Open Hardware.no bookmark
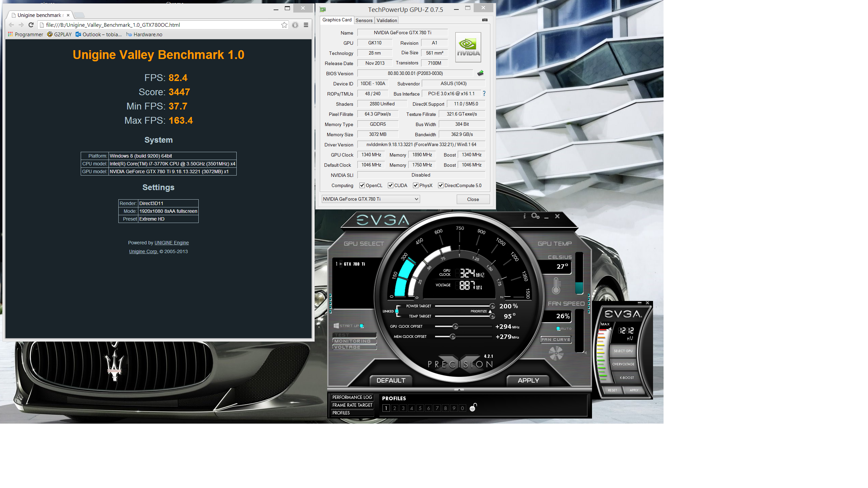This screenshot has height=488, width=868. point(144,34)
